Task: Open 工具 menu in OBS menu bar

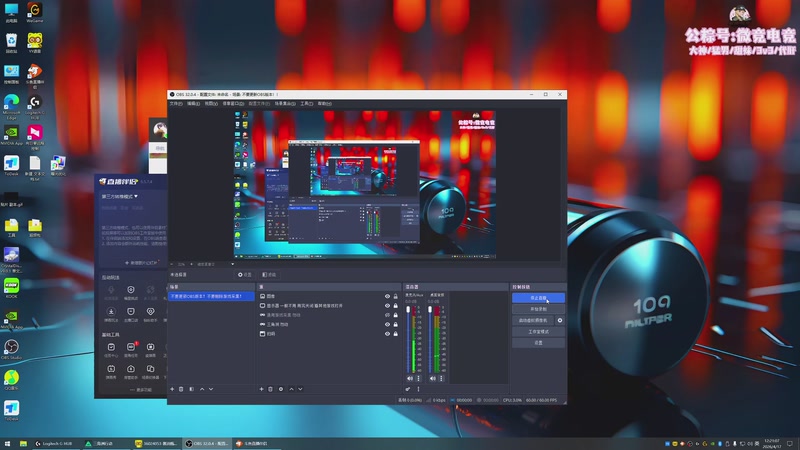Action: point(307,104)
